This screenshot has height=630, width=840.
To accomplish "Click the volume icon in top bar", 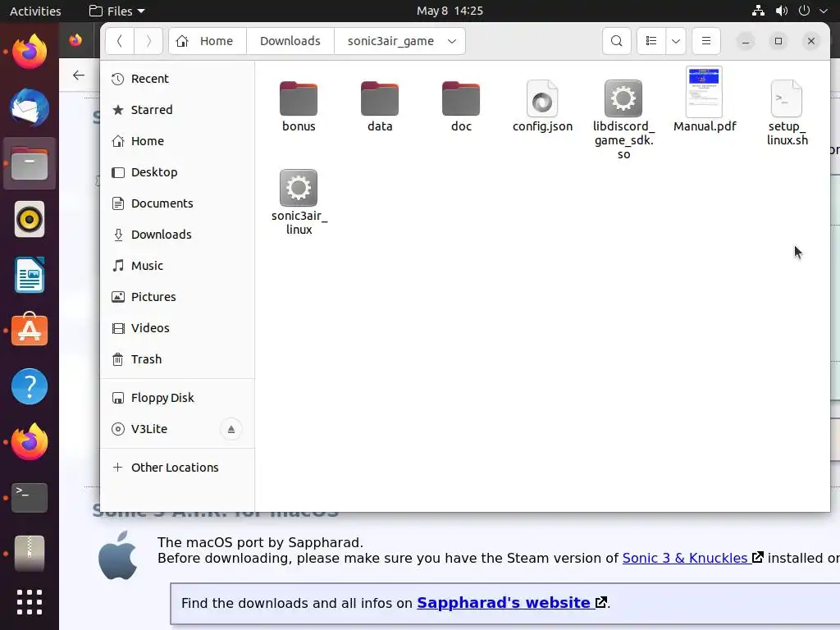I will 782,11.
